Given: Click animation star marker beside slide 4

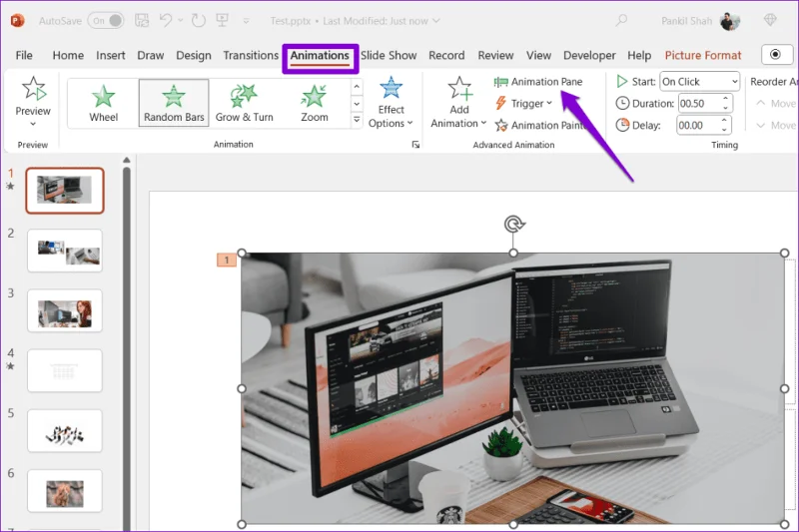Looking at the screenshot, I should coord(10,366).
